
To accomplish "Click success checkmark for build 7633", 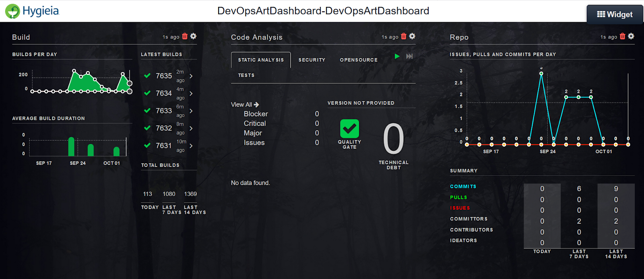I will click(147, 110).
